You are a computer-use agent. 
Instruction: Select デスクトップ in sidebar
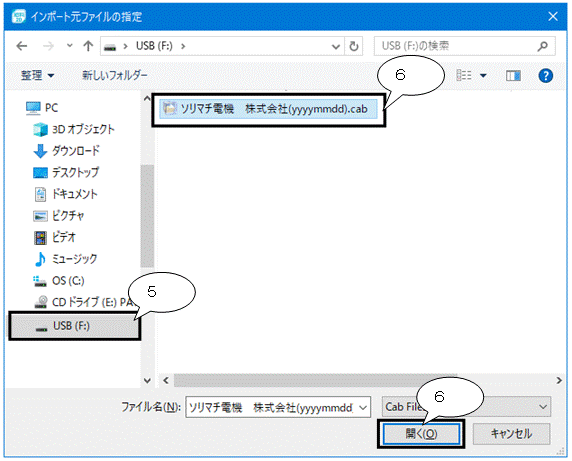[x=75, y=172]
